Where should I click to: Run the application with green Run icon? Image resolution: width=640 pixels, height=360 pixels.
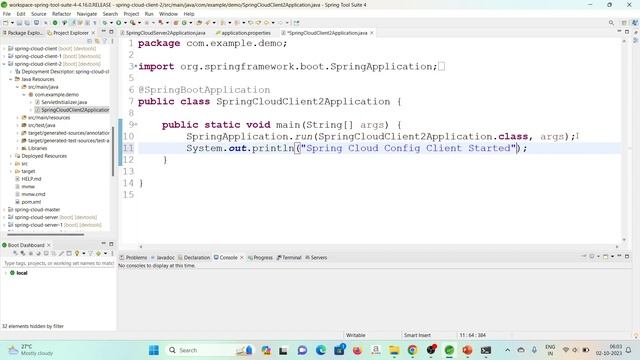118,23
